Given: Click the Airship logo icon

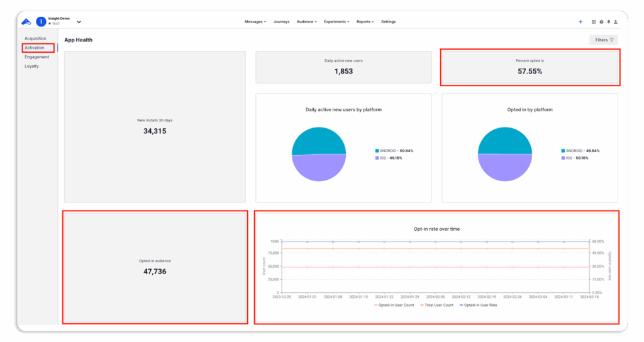Looking at the screenshot, I should coord(26,22).
